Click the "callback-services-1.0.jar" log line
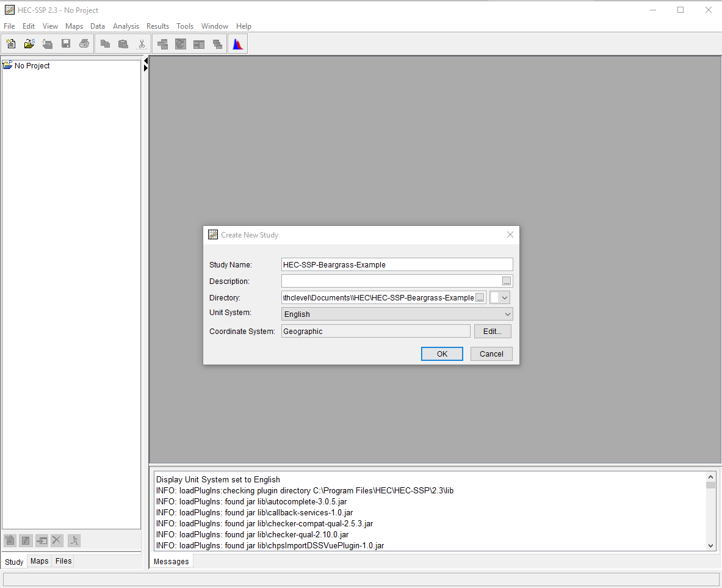This screenshot has height=588, width=722. (x=255, y=513)
